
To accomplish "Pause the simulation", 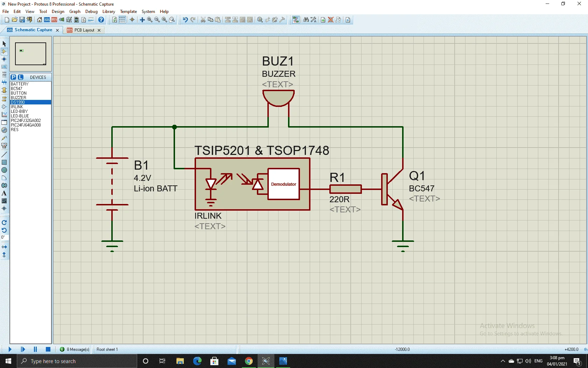I will click(35, 349).
